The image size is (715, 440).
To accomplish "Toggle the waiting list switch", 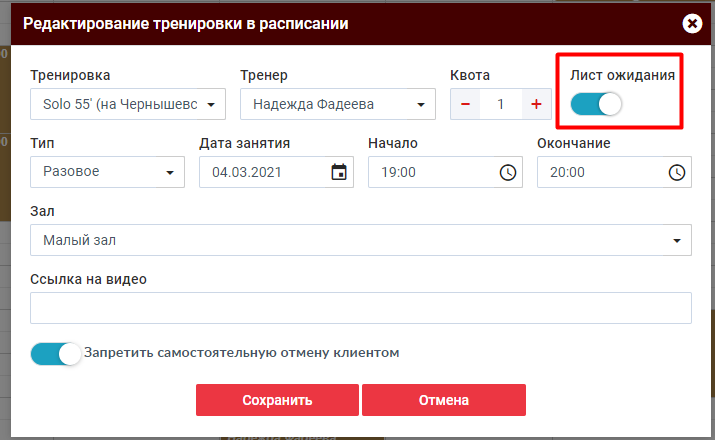I will [596, 103].
